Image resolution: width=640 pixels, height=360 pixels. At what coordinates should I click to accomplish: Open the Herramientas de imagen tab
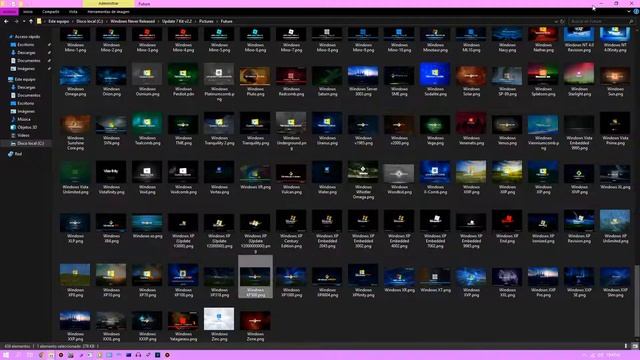click(108, 12)
